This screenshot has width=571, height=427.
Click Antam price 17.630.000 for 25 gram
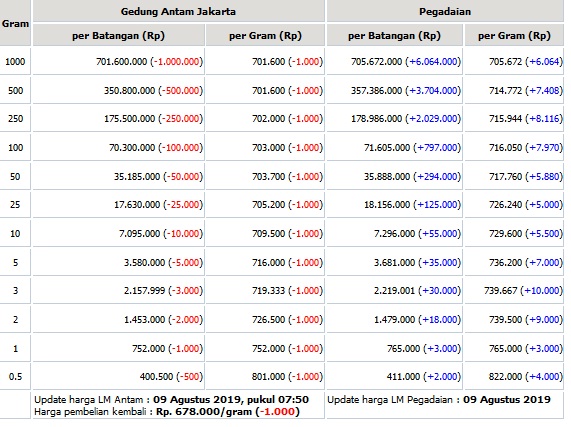coord(137,205)
